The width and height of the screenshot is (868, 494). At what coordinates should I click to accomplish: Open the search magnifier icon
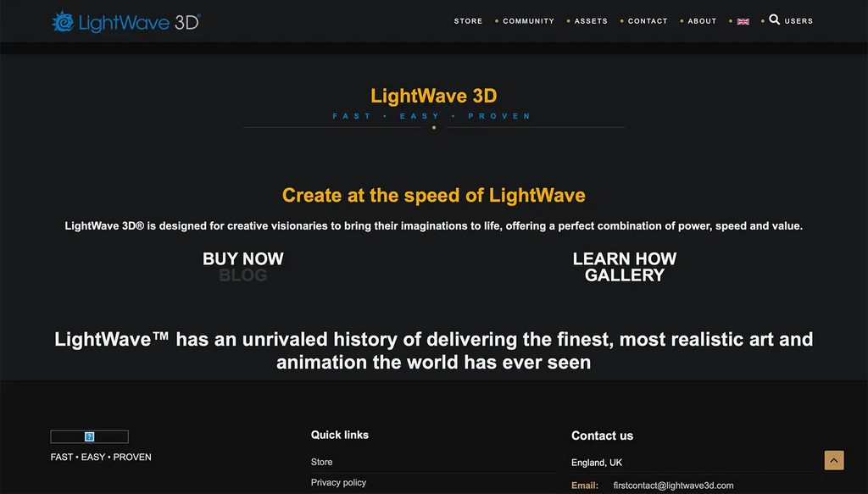point(775,20)
